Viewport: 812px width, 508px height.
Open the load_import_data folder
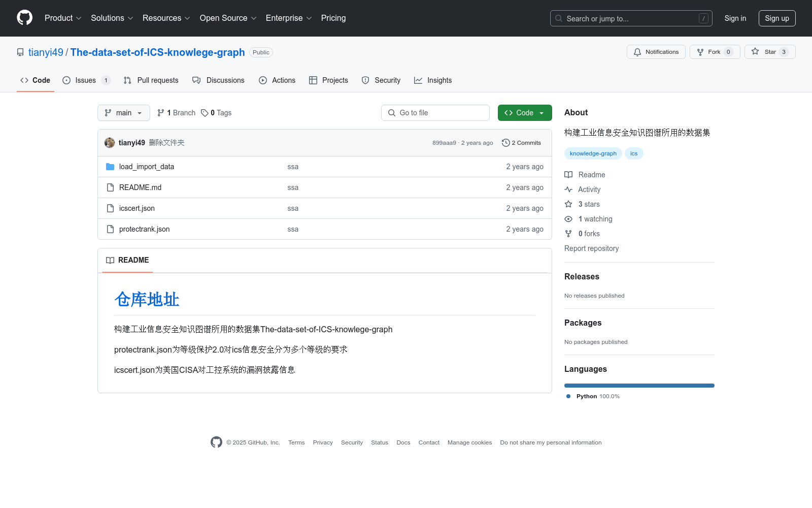click(146, 167)
